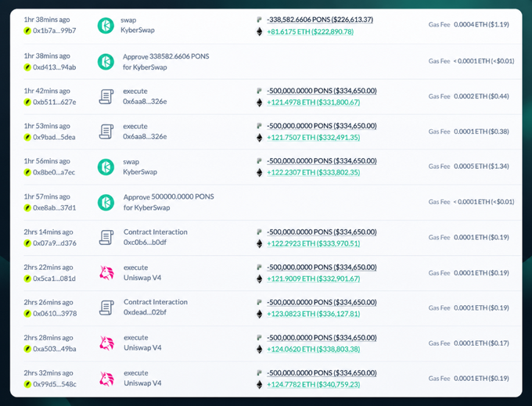Click KyberSwap icon beside Approve 338582.6606 PONS
This screenshot has height=406, width=532.
coord(106,62)
